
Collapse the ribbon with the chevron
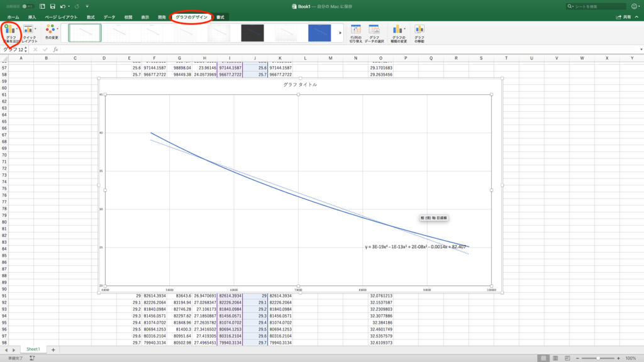pos(636,17)
